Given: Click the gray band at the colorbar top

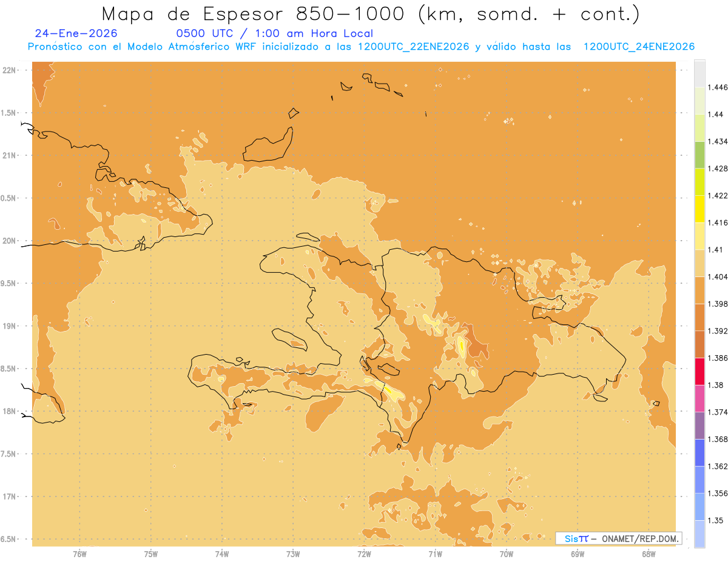Looking at the screenshot, I should tap(699, 73).
